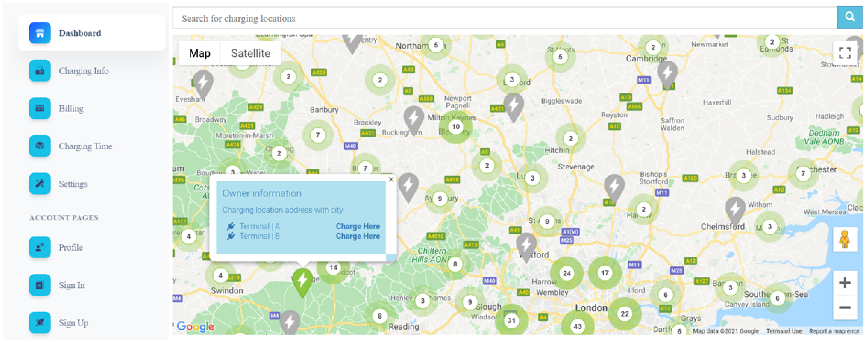Viewport: 868px width, 343px height.
Task: Zoom out the map with minus
Action: pyautogui.click(x=844, y=308)
